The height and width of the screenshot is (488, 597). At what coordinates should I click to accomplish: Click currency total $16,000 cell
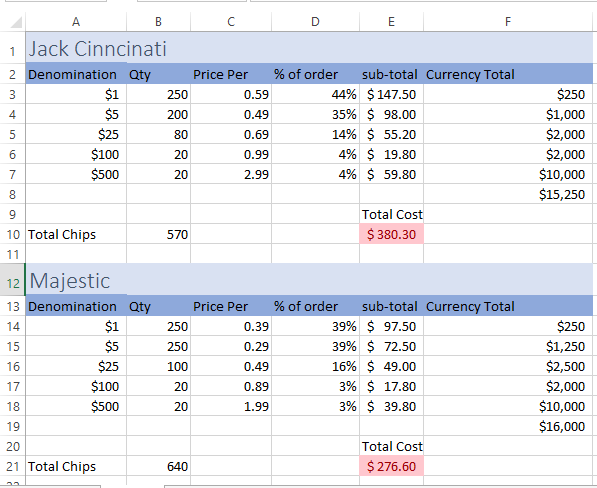[508, 426]
